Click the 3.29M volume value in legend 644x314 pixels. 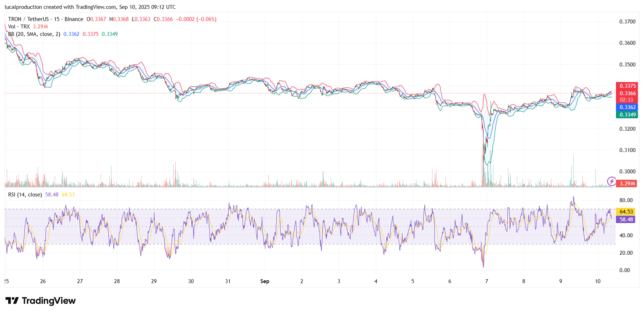tap(40, 27)
